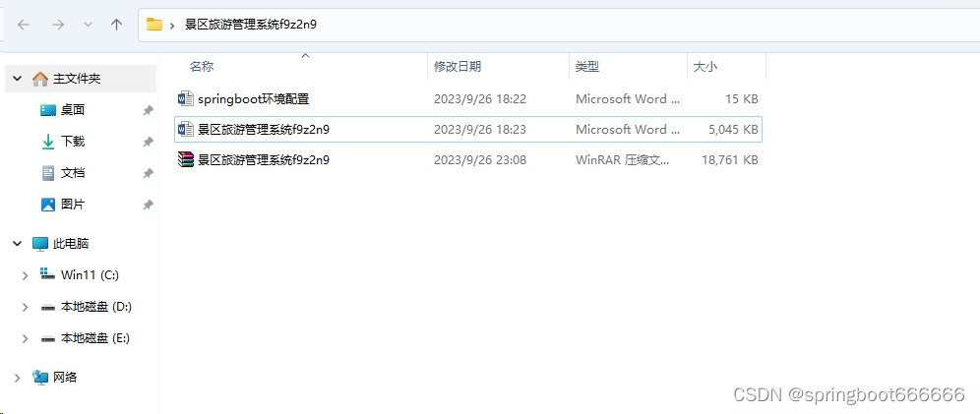
Task: Click the folder icon in address bar
Action: click(x=154, y=25)
